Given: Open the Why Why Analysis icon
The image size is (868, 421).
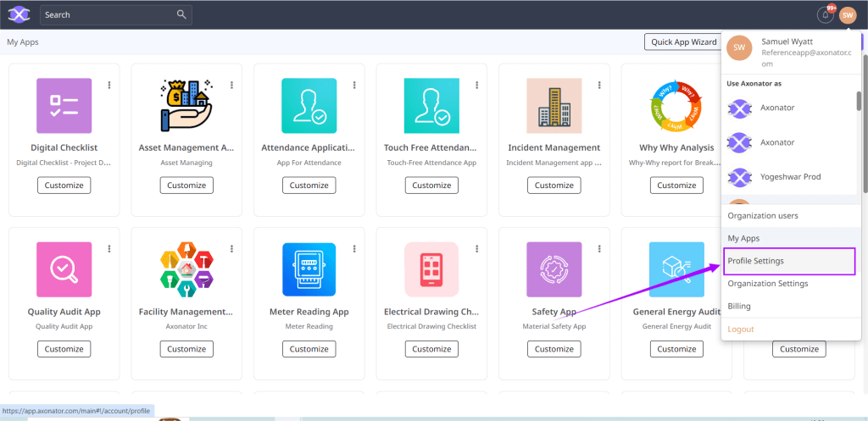Looking at the screenshot, I should [x=676, y=106].
